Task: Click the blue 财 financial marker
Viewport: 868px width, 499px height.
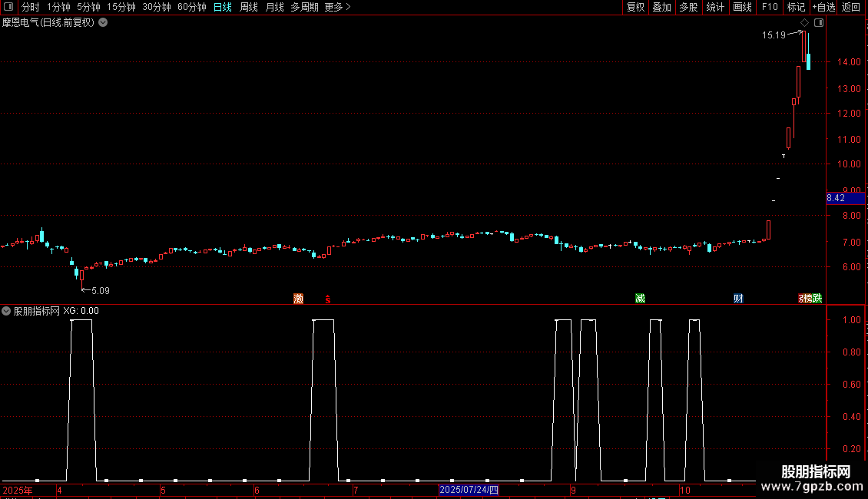Action: point(738,299)
